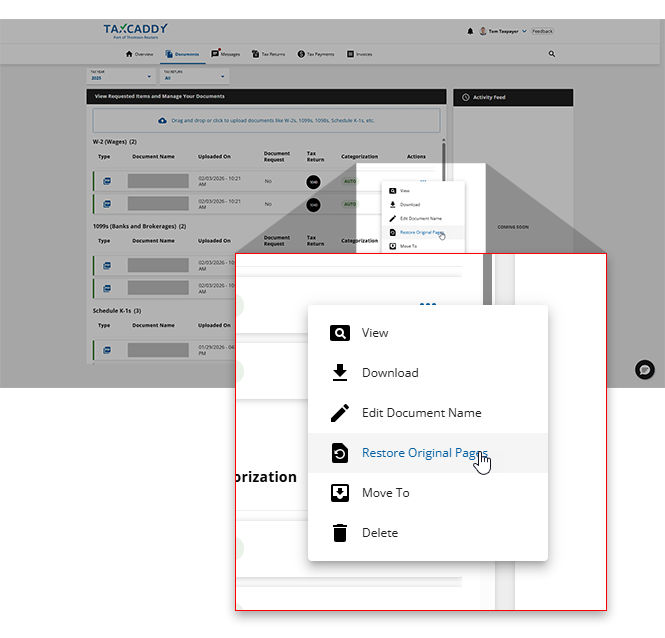
Task: Open the chat bubble widget
Action: click(645, 369)
